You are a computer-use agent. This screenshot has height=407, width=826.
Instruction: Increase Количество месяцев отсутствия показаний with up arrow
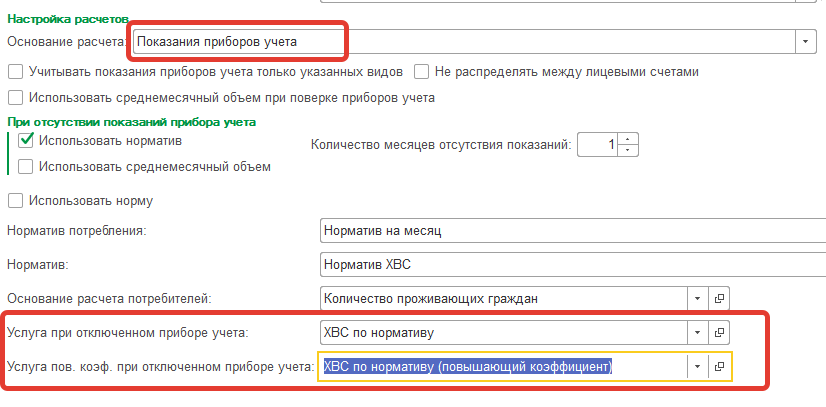[628, 139]
